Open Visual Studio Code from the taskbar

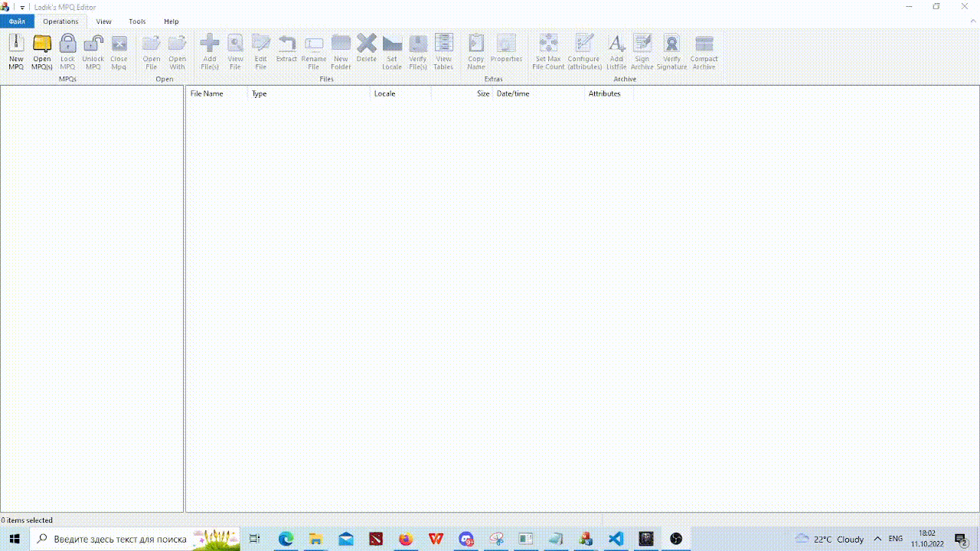616,539
